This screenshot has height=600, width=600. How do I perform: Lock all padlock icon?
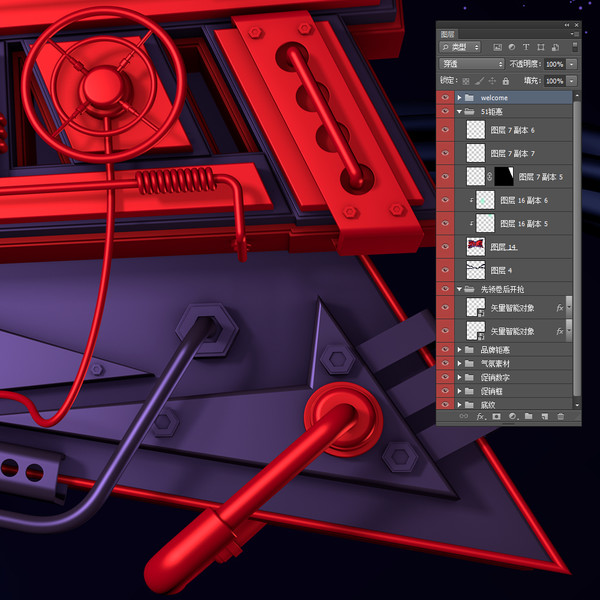tap(505, 81)
